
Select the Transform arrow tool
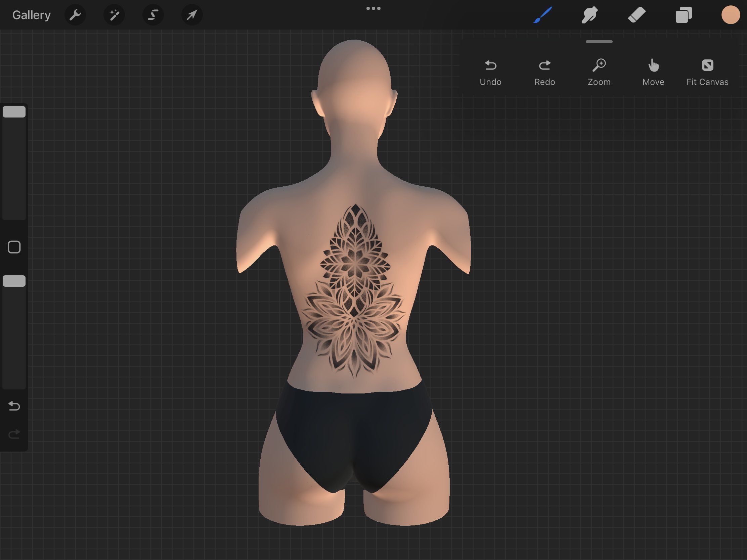pyautogui.click(x=192, y=15)
